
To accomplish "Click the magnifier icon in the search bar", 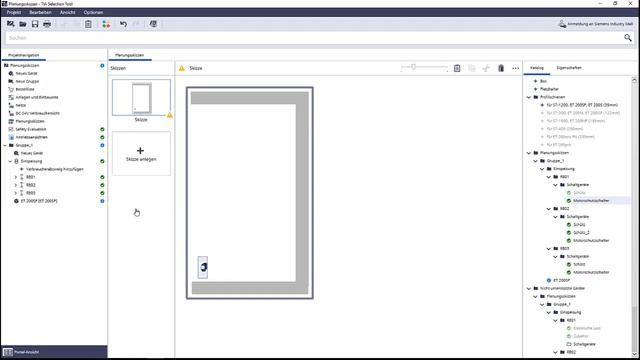I will click(x=628, y=38).
